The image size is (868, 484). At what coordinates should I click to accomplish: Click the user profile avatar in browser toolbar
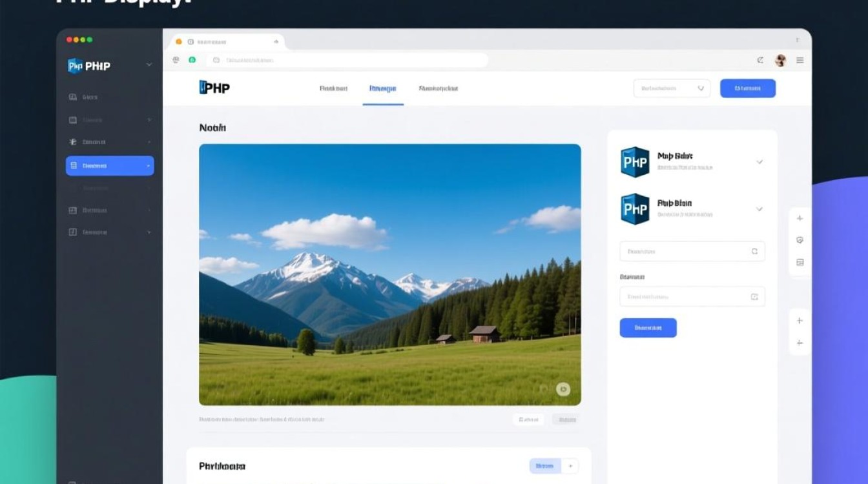coord(780,61)
